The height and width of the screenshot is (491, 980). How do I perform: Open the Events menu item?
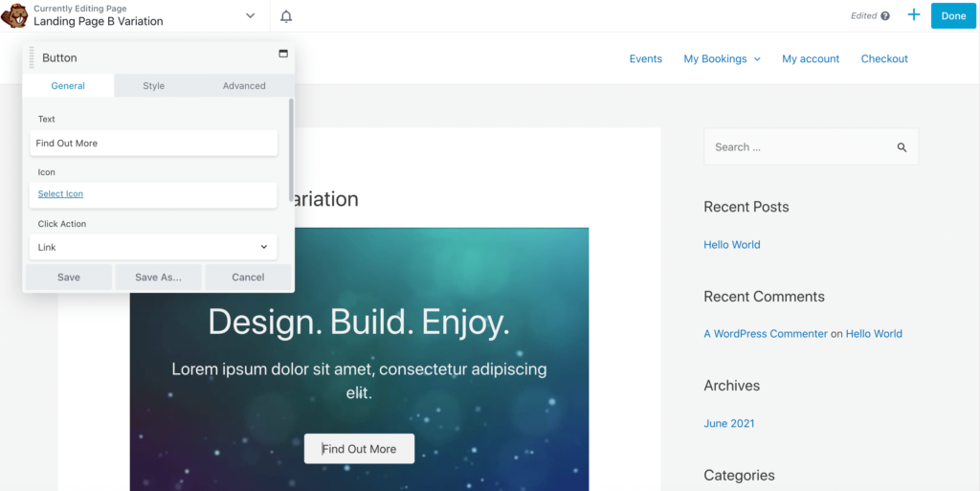coord(646,58)
